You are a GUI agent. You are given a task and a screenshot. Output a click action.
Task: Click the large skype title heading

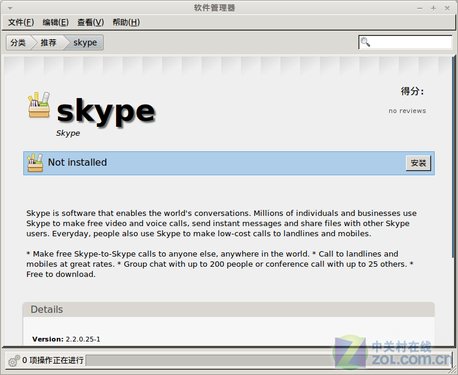tap(106, 111)
